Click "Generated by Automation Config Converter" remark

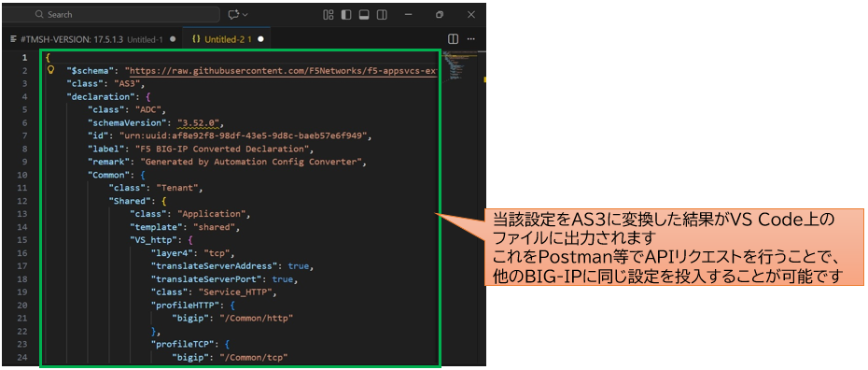[x=251, y=162]
